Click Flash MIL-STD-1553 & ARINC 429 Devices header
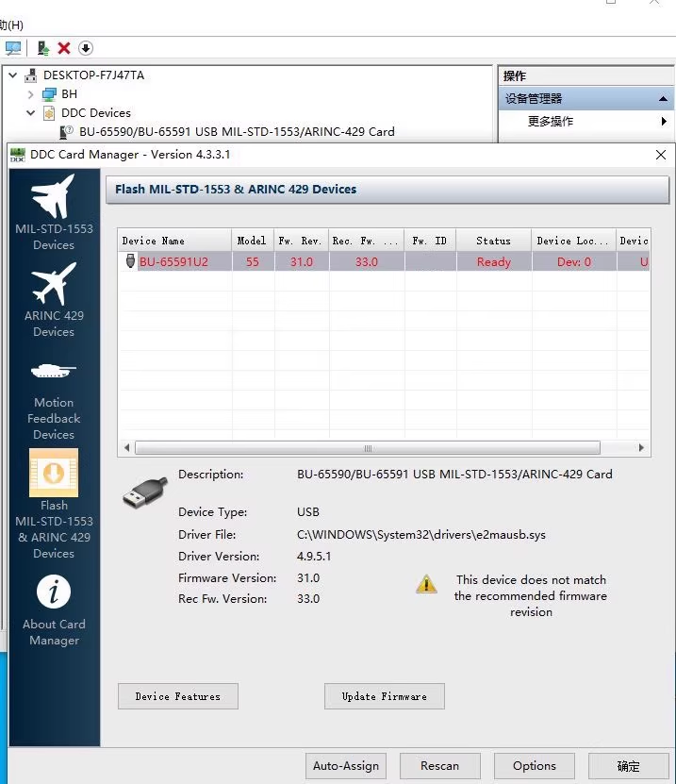 pyautogui.click(x=387, y=190)
